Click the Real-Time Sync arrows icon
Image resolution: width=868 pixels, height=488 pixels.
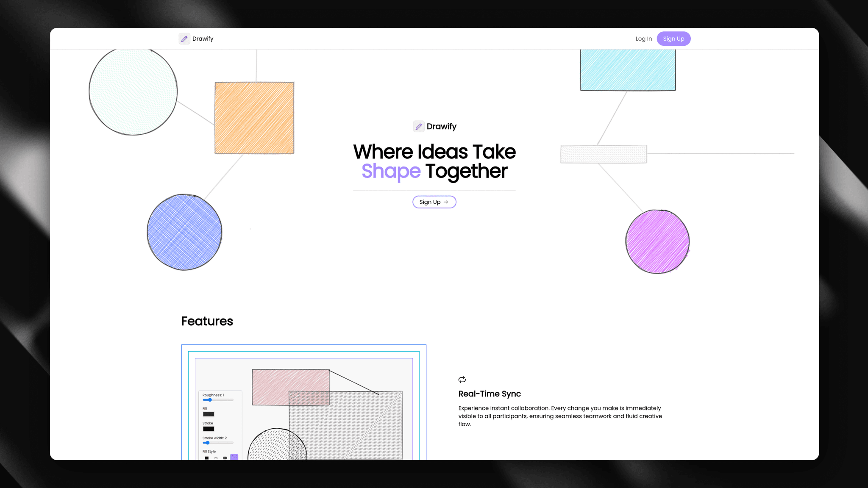coord(462,380)
